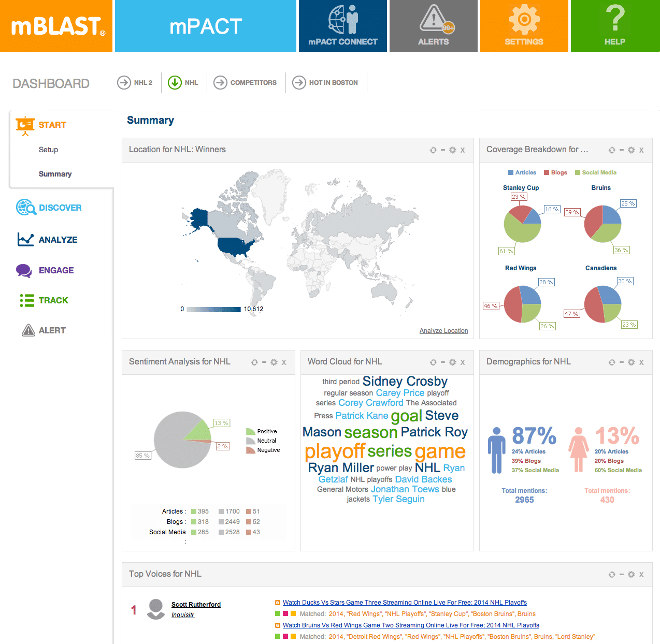
Task: Refresh the Location for NHL widget
Action: click(x=433, y=150)
